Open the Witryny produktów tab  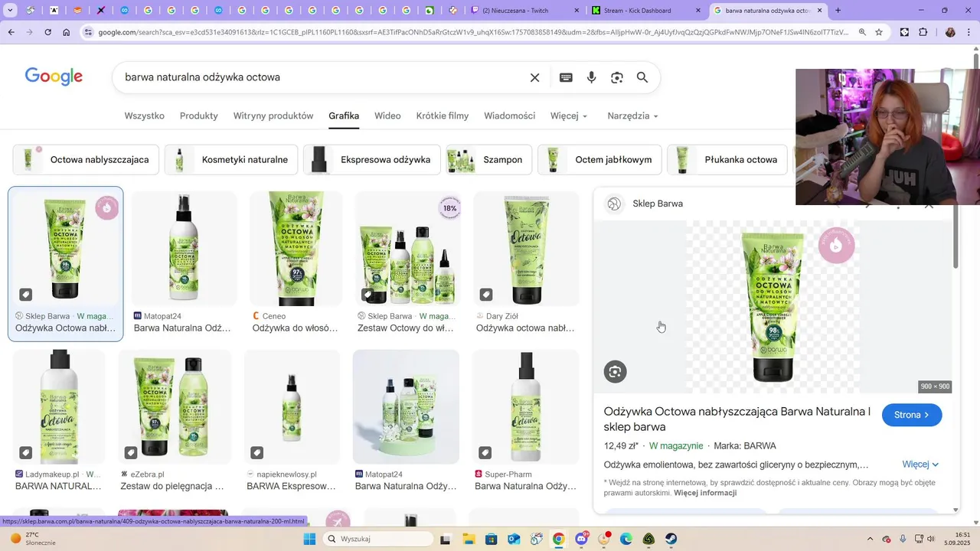pyautogui.click(x=273, y=116)
